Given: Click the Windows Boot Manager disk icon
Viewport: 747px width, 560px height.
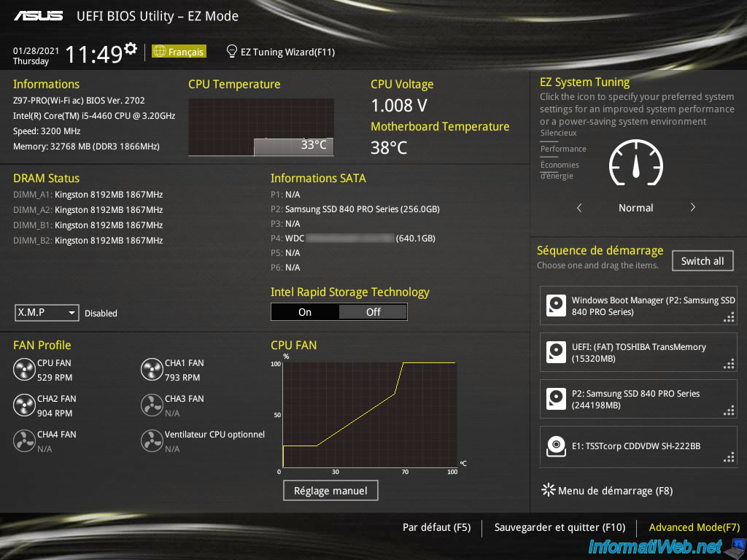Looking at the screenshot, I should (556, 306).
